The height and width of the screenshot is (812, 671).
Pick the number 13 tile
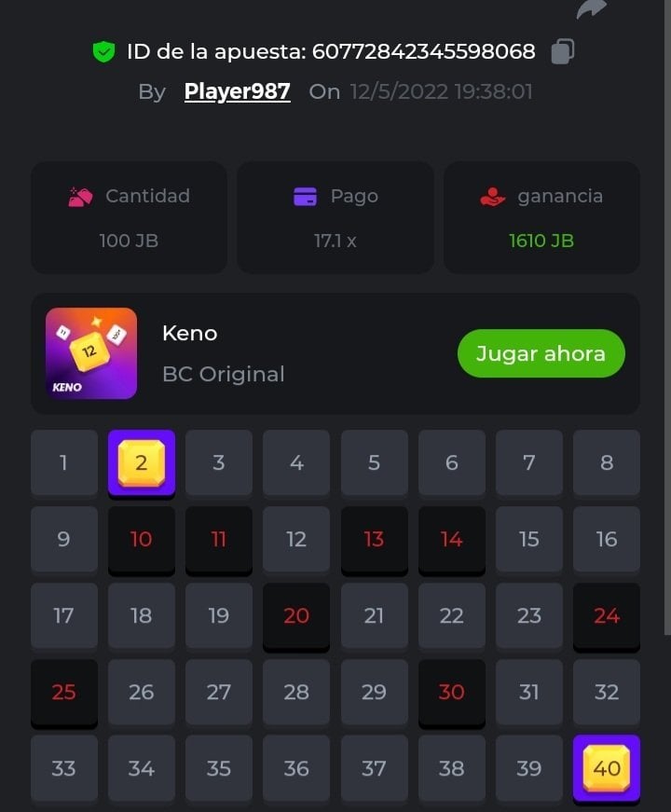point(374,540)
